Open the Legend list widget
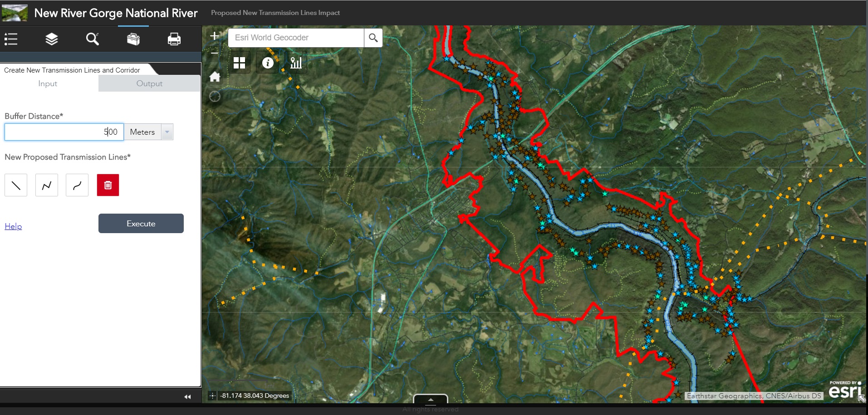 coord(11,39)
